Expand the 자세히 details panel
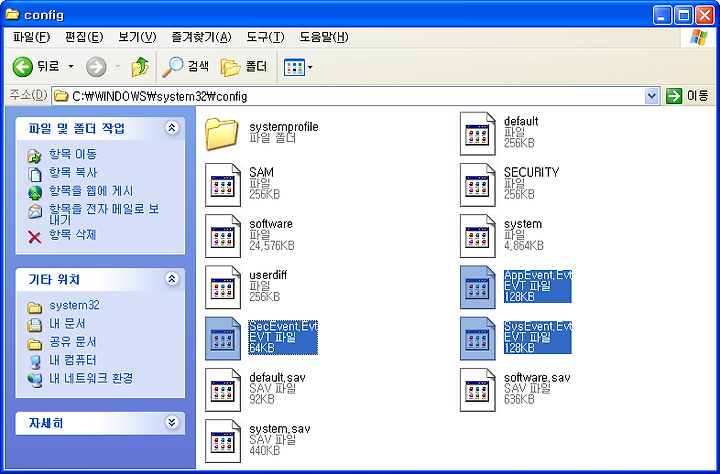Image resolution: width=720 pixels, height=474 pixels. (x=172, y=422)
